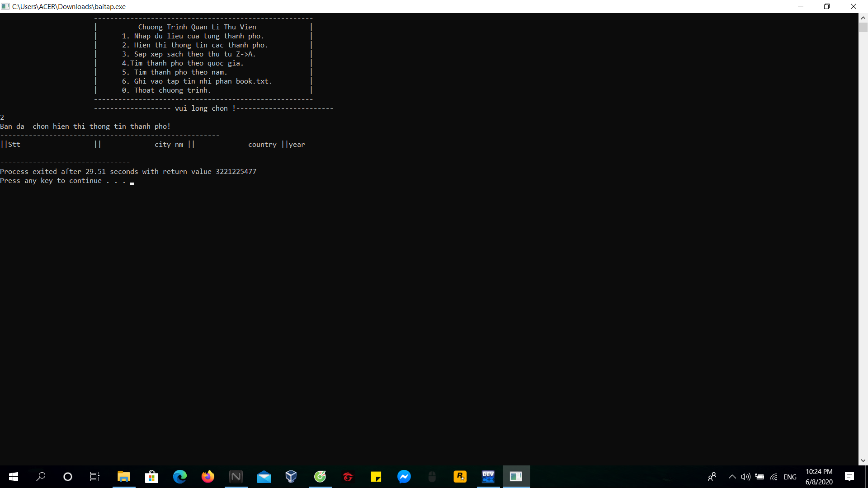Switch ENG input language indicator
The image size is (868, 488).
pos(790,477)
